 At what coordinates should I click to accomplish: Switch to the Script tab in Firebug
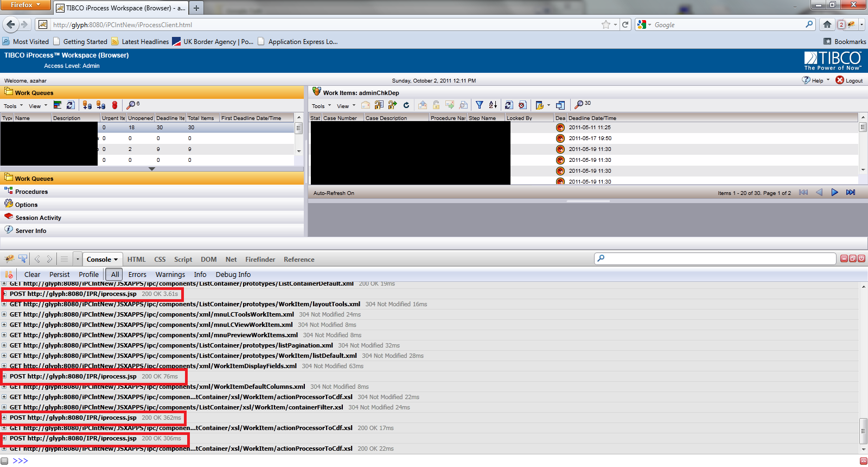coord(183,260)
